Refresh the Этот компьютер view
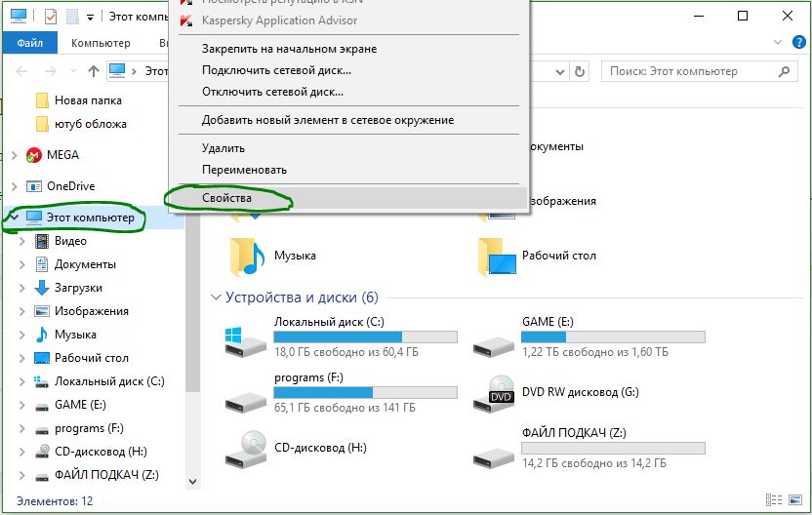 coord(580,71)
